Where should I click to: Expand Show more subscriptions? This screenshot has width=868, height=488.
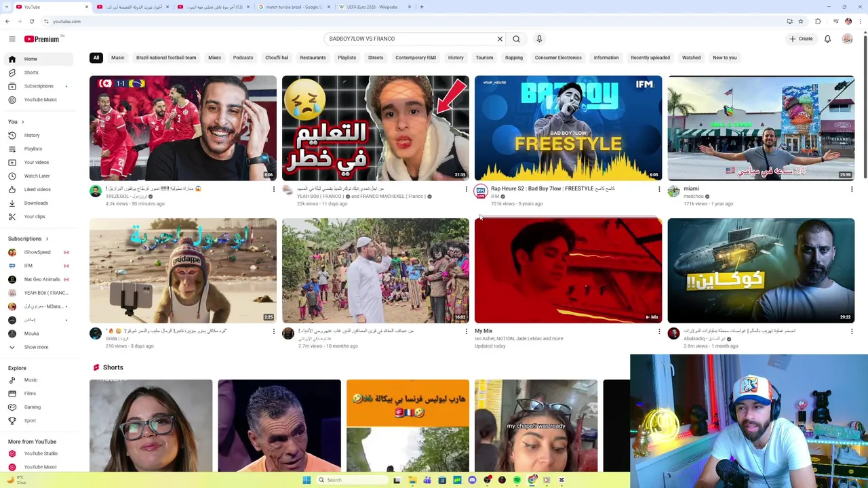(x=37, y=347)
